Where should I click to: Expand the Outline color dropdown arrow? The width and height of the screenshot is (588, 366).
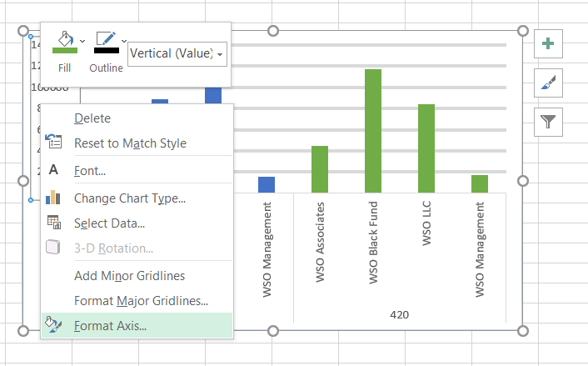tap(124, 40)
